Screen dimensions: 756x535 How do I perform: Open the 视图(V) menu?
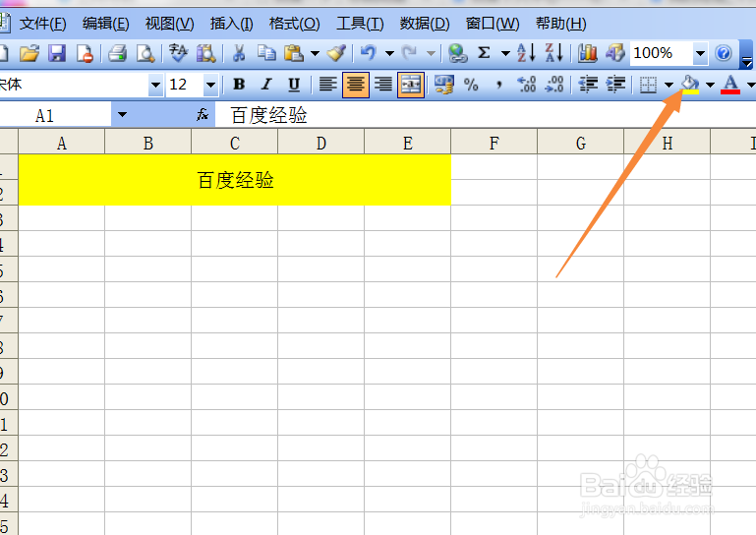point(169,24)
